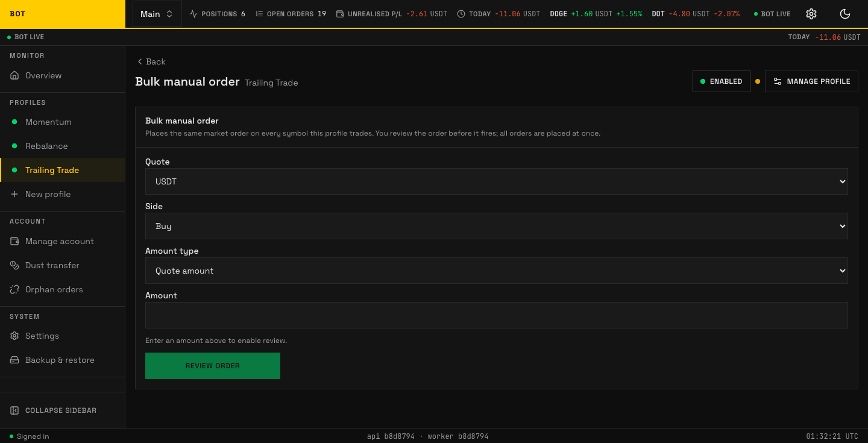Select the Rebalance profile
The width and height of the screenshot is (868, 443).
[63, 146]
